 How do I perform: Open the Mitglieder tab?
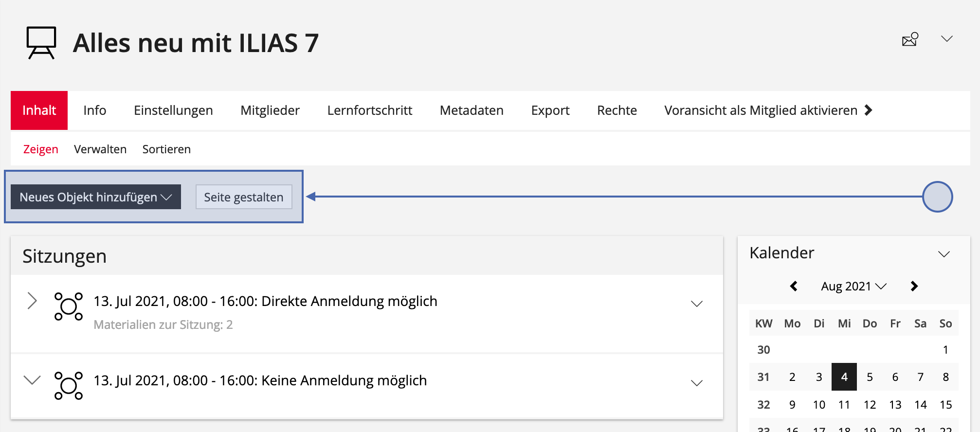click(270, 110)
